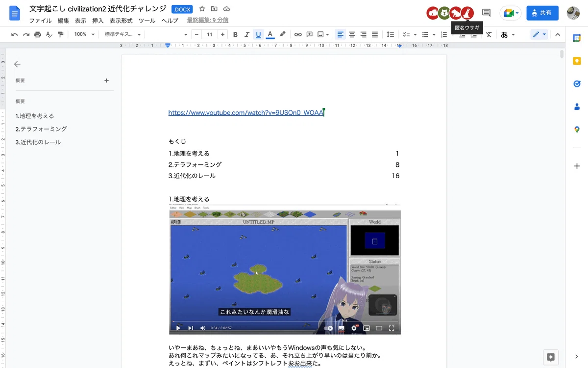The height and width of the screenshot is (368, 588).
Task: Click the .DOCX badge
Action: click(x=182, y=9)
